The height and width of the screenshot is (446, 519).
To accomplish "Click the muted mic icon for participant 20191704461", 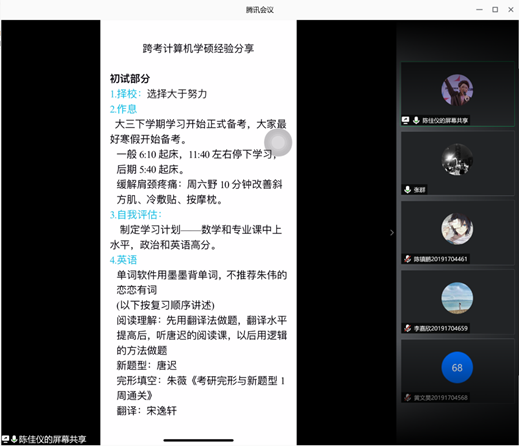I will (407, 259).
